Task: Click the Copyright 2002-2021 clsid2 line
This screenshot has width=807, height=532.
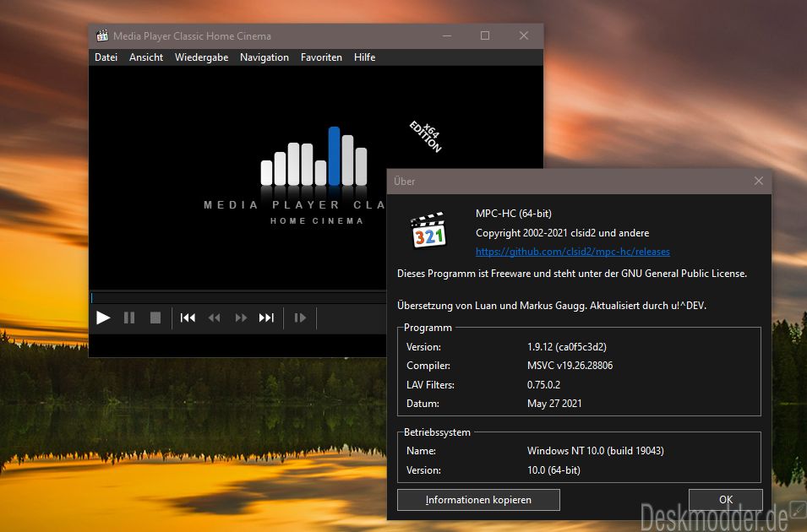Action: pyautogui.click(x=563, y=233)
